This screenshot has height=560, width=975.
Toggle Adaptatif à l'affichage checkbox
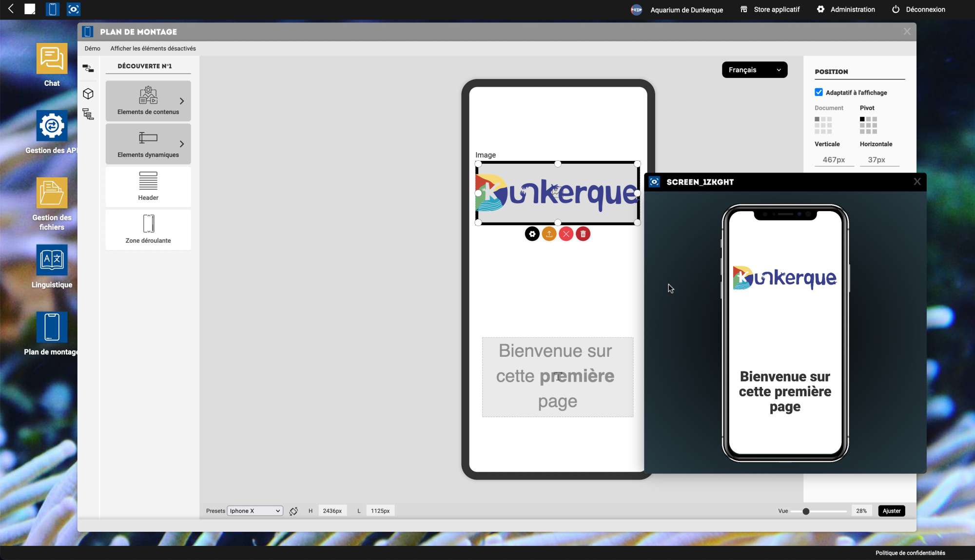[819, 92]
